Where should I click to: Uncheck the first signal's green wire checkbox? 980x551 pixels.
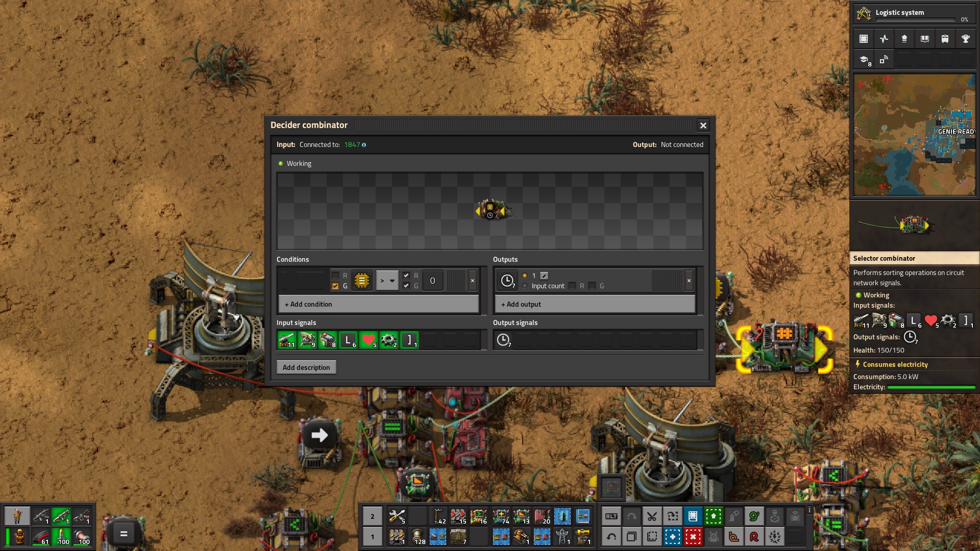point(335,286)
